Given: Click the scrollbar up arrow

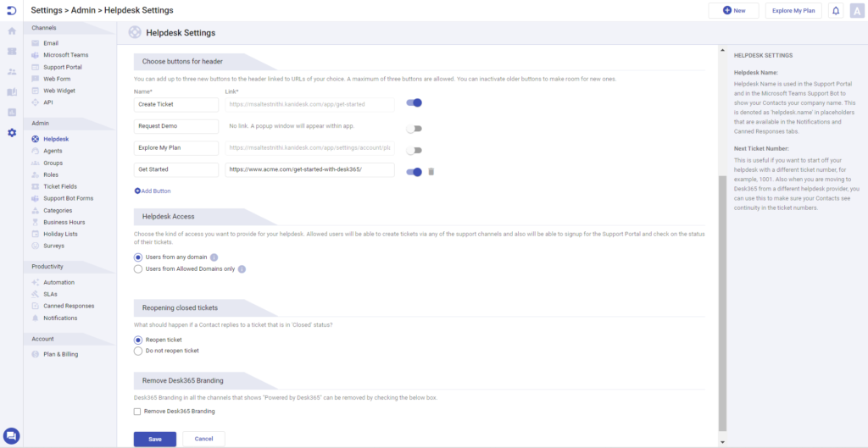Looking at the screenshot, I should tap(722, 51).
